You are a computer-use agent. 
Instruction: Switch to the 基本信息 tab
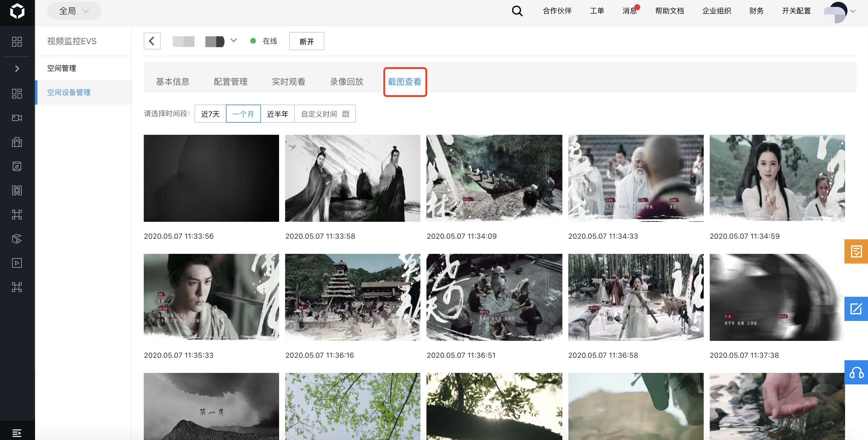click(172, 82)
